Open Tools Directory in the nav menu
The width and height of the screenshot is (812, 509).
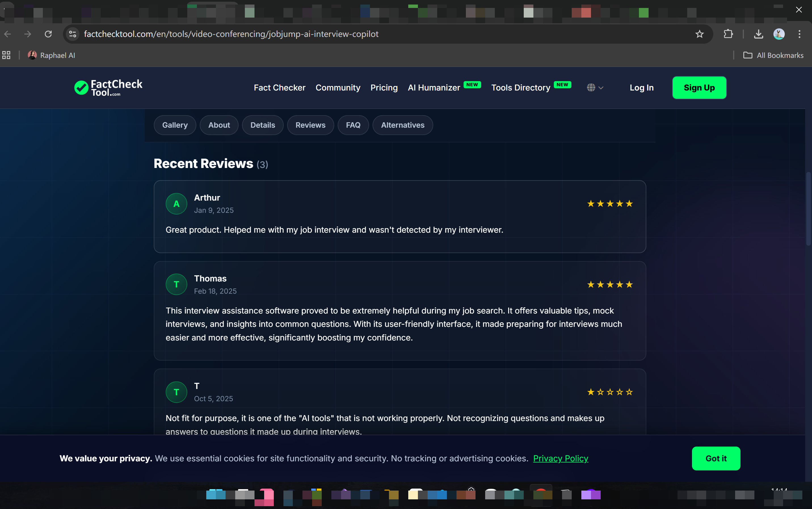(x=520, y=87)
